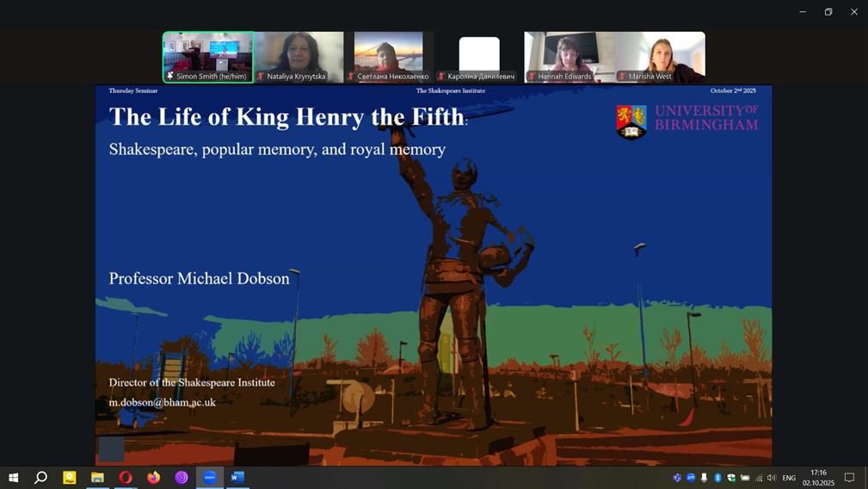Screen dimensions: 868x489
Task: Open the Bluetooth tray icon
Action: [x=717, y=478]
